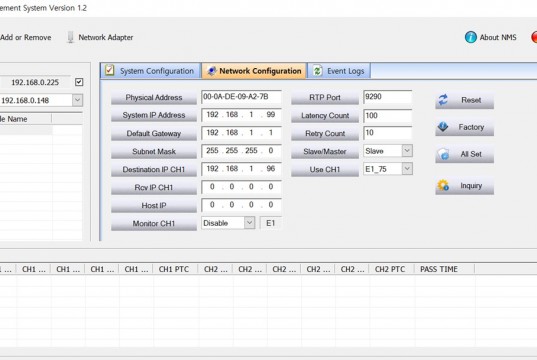
Task: Toggle the checkbox beside 192.168.0.225
Action: (x=79, y=82)
